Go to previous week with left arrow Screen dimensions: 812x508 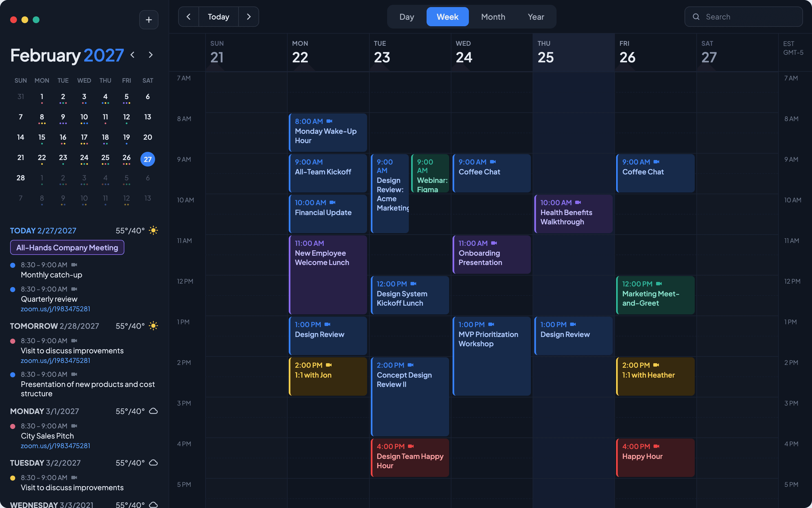[x=189, y=17]
